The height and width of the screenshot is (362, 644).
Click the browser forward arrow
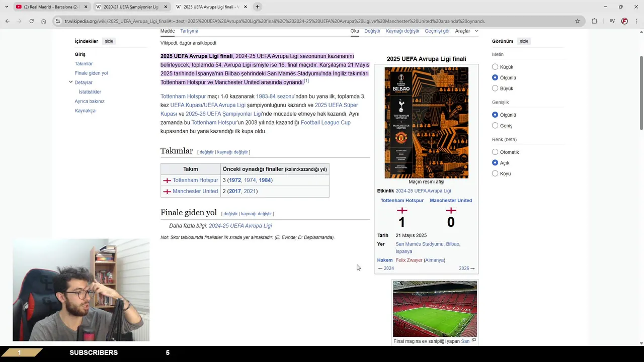click(19, 21)
